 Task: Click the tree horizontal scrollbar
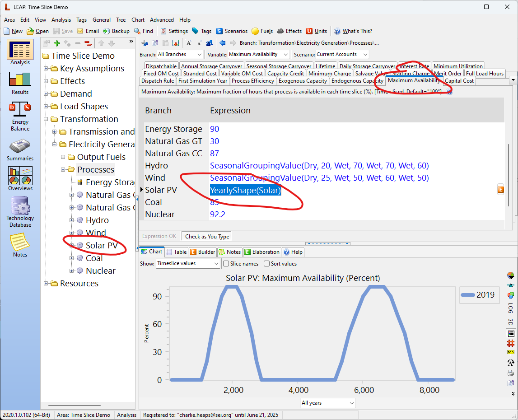pyautogui.click(x=75, y=405)
